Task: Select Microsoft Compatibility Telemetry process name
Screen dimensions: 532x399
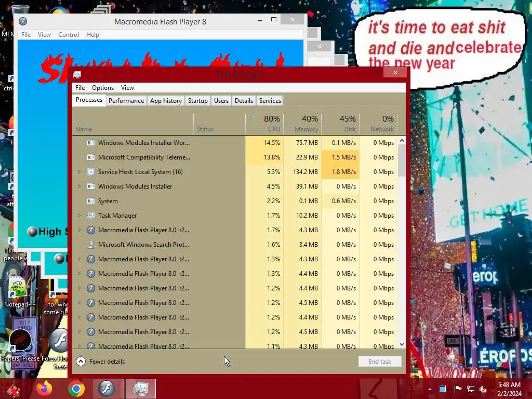Action: [144, 157]
